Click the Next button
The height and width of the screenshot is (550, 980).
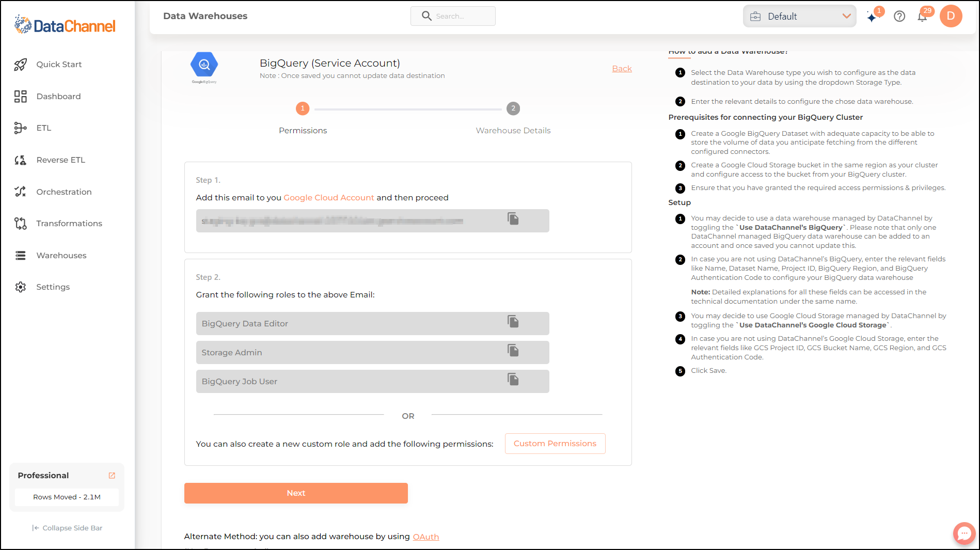(296, 493)
